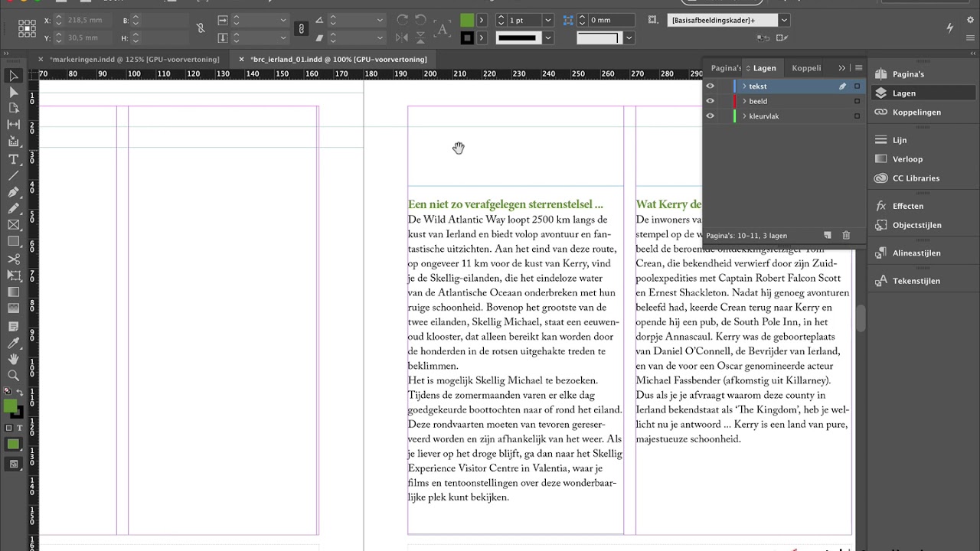
Task: Toggle constrain proportions for width and height
Action: pos(201,28)
